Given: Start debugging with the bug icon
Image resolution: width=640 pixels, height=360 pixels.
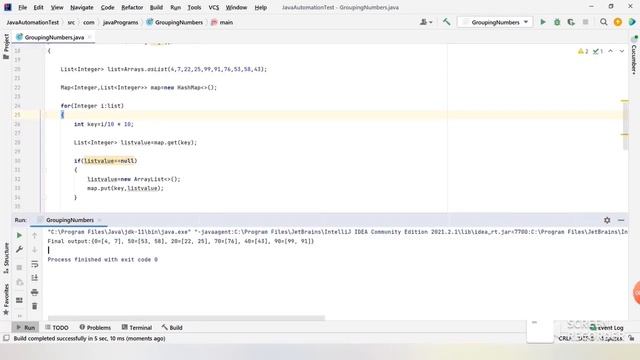Looking at the screenshot, I should coord(557,22).
